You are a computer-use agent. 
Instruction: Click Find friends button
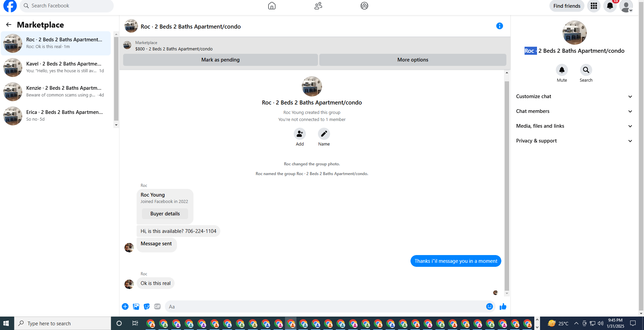point(567,6)
